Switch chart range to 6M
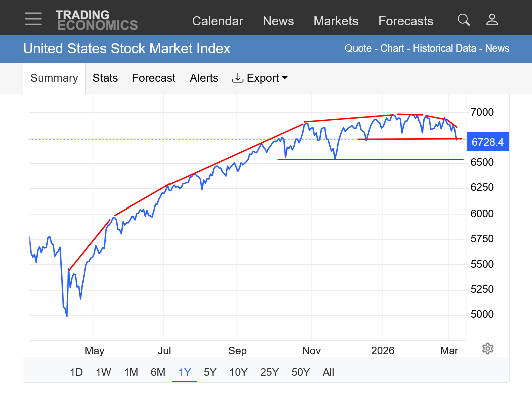The width and height of the screenshot is (532, 415). click(x=158, y=372)
